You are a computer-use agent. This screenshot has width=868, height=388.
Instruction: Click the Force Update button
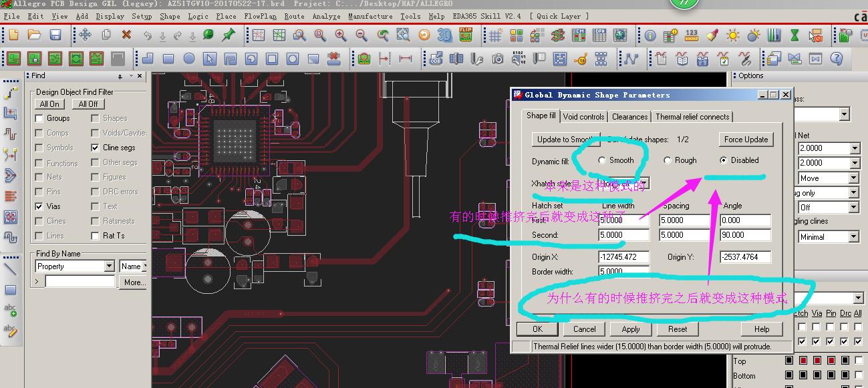pyautogui.click(x=746, y=140)
